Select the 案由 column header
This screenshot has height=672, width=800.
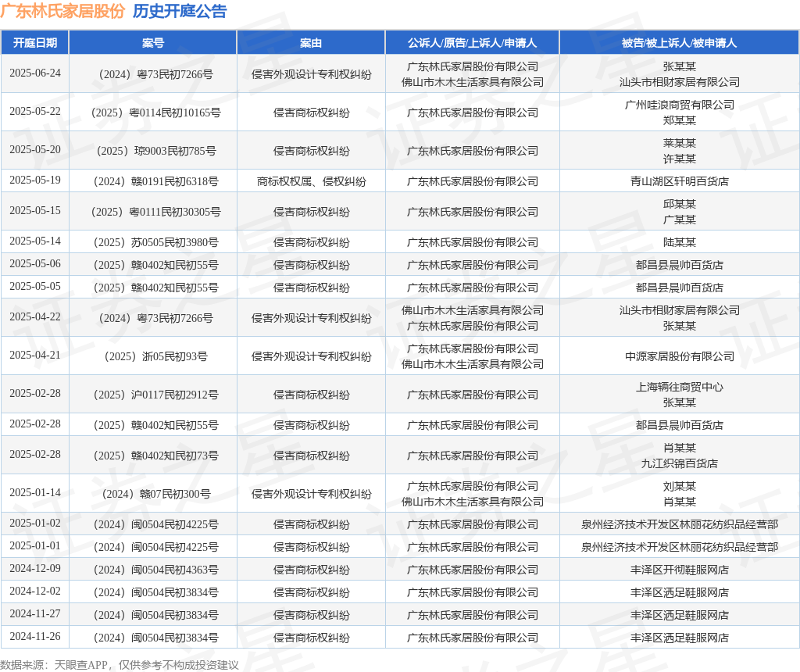(311, 43)
